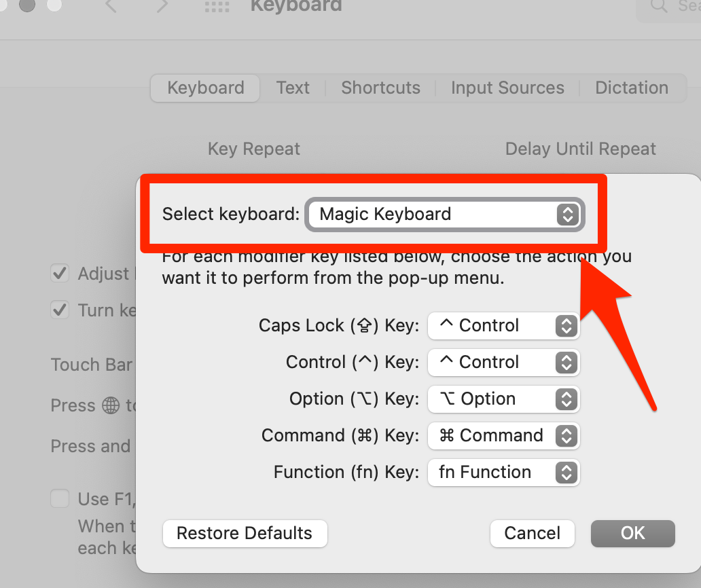The image size is (701, 588).
Task: Dismiss the dialog with Cancel
Action: coord(533,534)
